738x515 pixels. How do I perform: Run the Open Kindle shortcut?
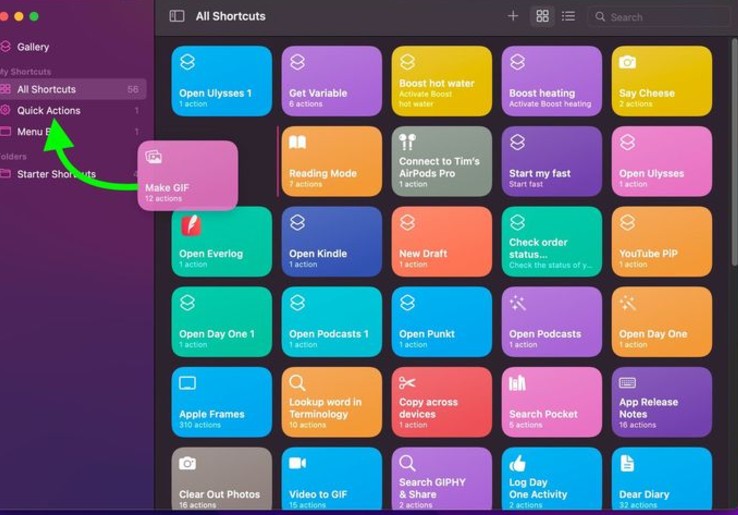[x=332, y=241]
